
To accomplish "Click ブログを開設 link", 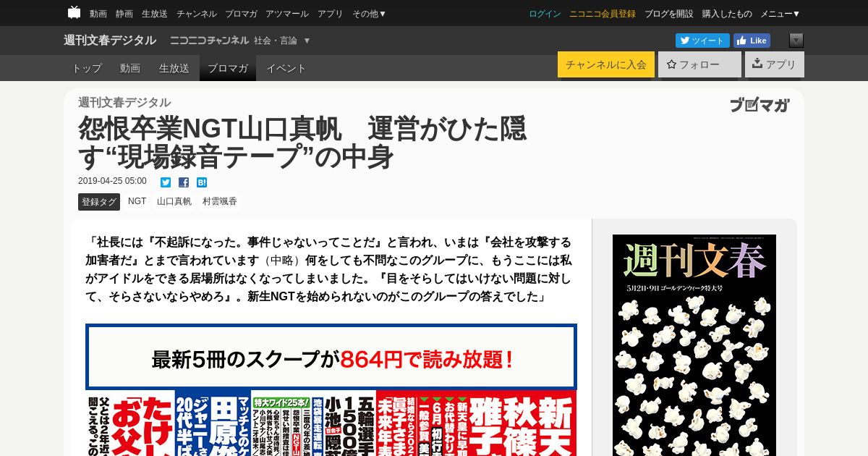I will [668, 14].
